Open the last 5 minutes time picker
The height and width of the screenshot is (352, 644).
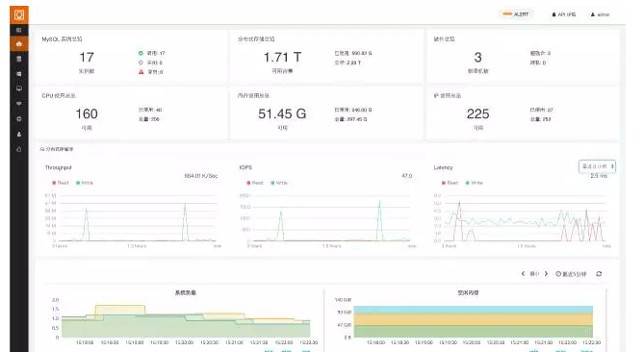click(571, 274)
